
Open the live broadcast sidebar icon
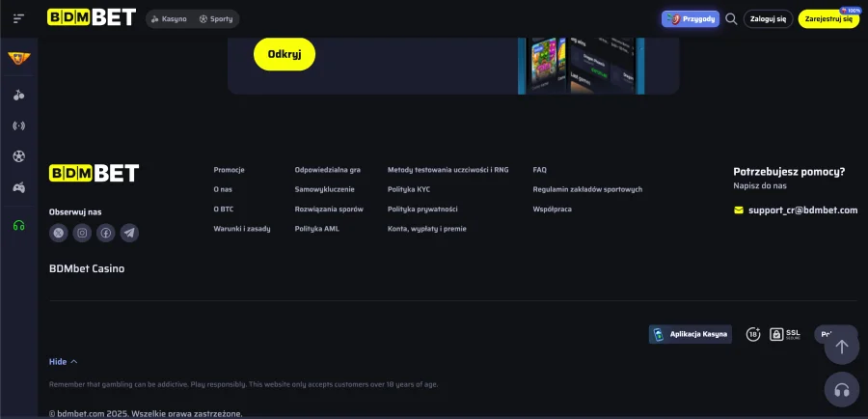pos(19,126)
